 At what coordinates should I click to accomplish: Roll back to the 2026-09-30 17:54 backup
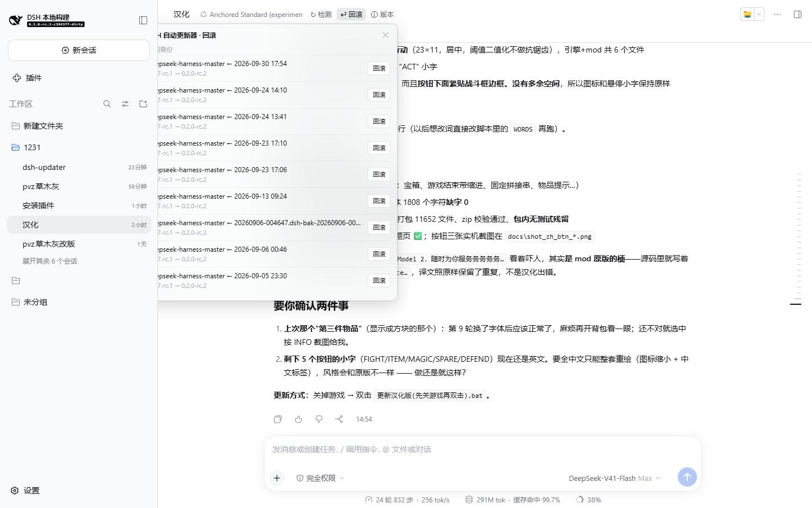coord(379,68)
